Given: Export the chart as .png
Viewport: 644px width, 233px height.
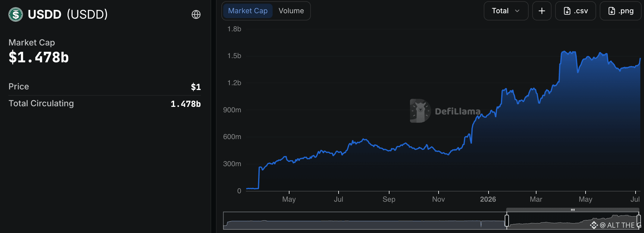Looking at the screenshot, I should coord(621,11).
